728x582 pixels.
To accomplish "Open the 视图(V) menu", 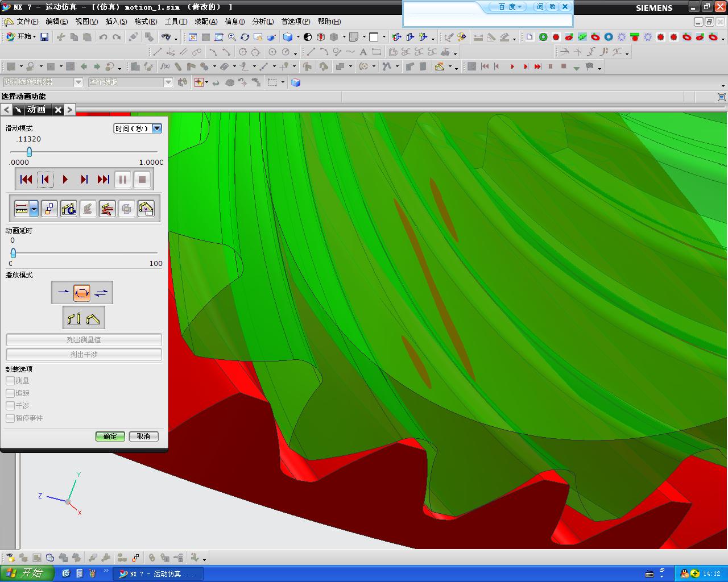I will [86, 22].
